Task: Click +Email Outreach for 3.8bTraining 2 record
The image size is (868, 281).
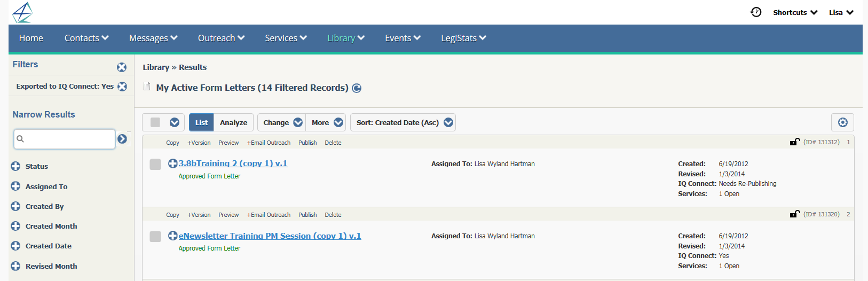Action: coord(269,143)
